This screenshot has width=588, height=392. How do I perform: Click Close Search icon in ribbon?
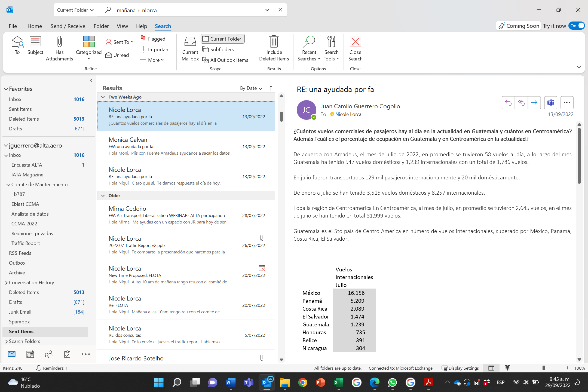pyautogui.click(x=355, y=48)
